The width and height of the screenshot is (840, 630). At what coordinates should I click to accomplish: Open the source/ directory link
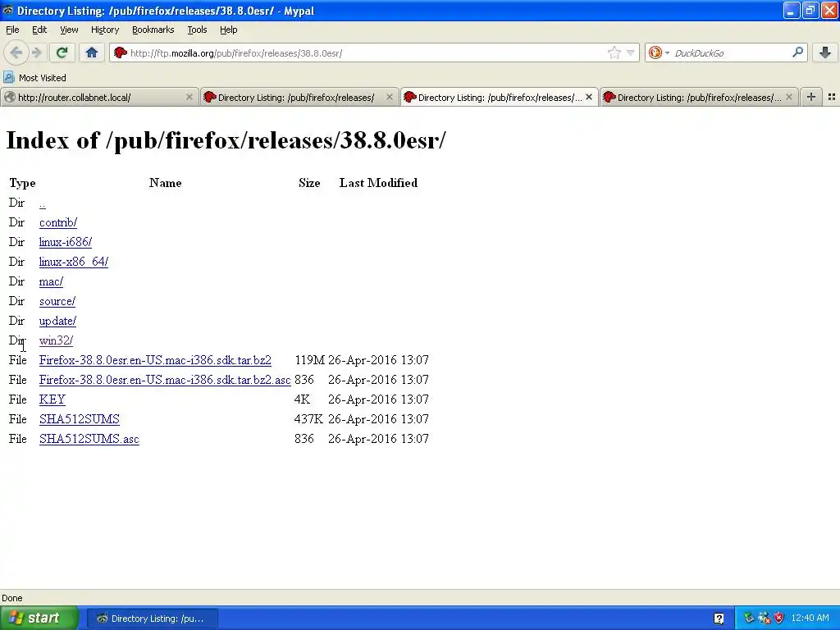[57, 301]
